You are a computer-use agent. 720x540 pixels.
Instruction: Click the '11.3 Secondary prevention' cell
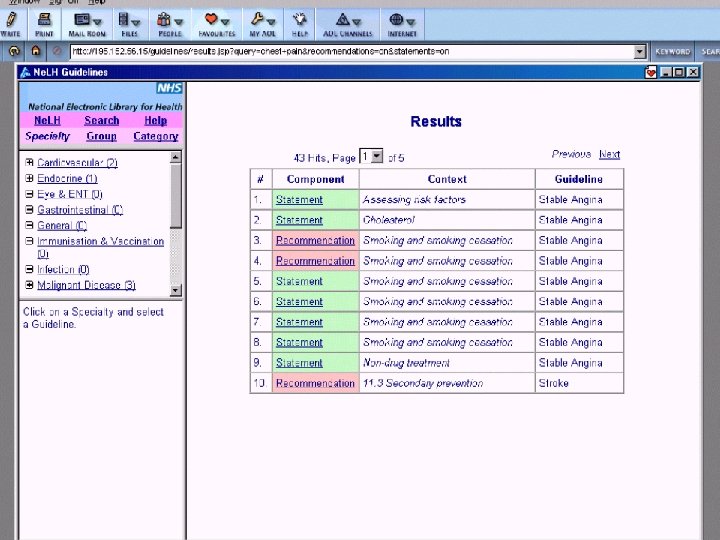[x=447, y=383]
